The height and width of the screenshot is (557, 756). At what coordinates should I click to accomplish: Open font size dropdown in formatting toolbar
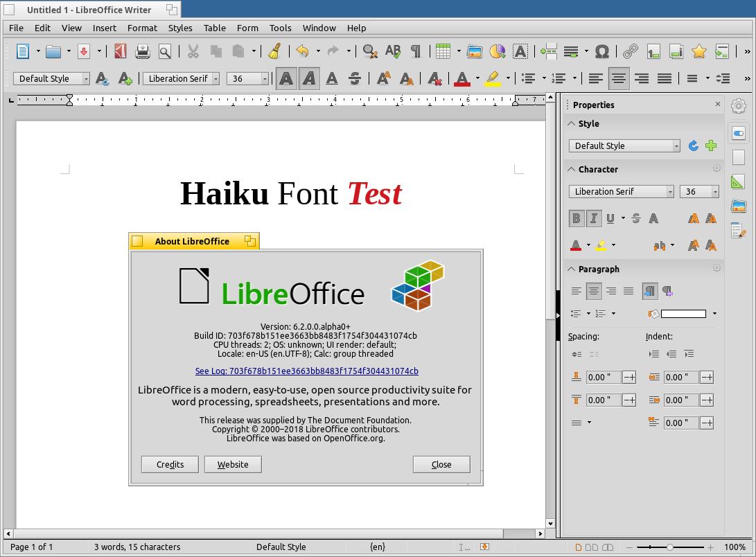[x=265, y=78]
